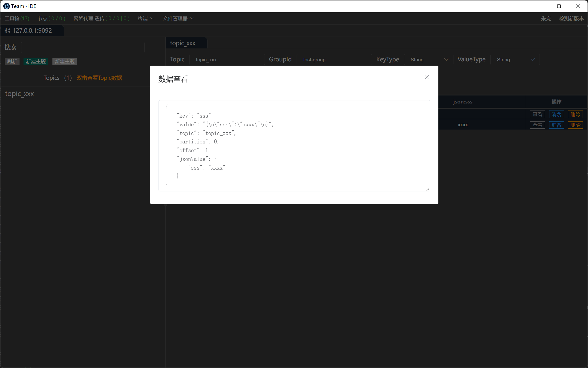The height and width of the screenshot is (368, 588).
Task: Click 查看 on the xxxx data row
Action: [x=537, y=125]
